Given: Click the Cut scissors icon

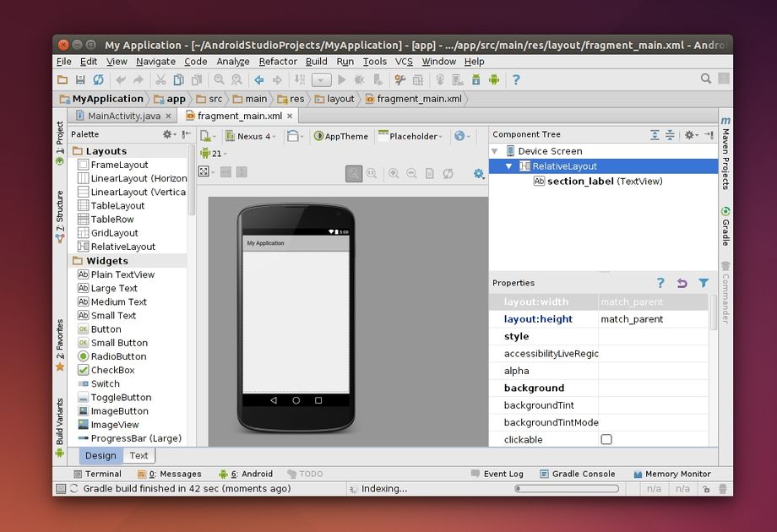Looking at the screenshot, I should click(x=160, y=79).
